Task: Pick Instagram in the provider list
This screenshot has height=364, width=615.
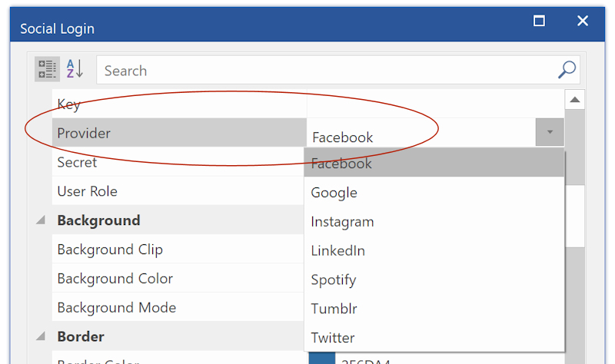Action: point(434,221)
